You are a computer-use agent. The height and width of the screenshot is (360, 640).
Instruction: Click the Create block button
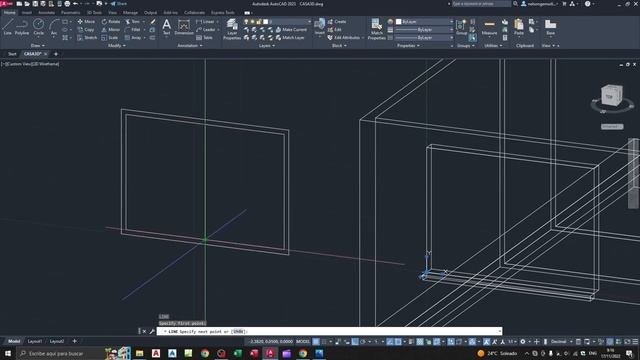point(337,21)
